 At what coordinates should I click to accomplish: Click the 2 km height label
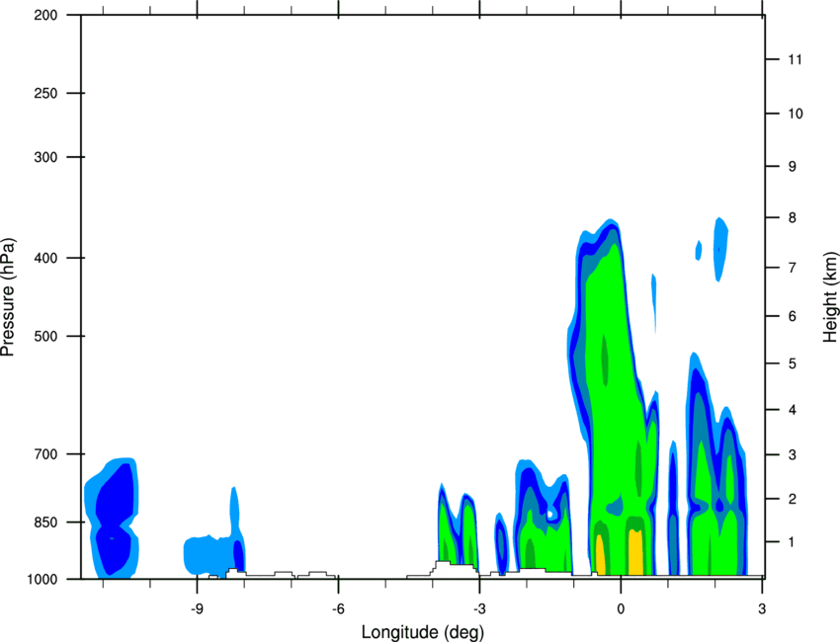pos(793,499)
